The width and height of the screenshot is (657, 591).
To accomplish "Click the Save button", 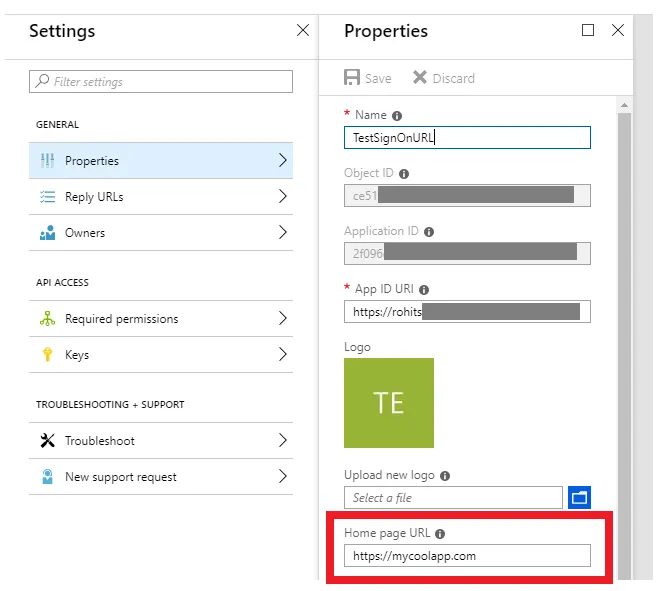I will point(368,78).
